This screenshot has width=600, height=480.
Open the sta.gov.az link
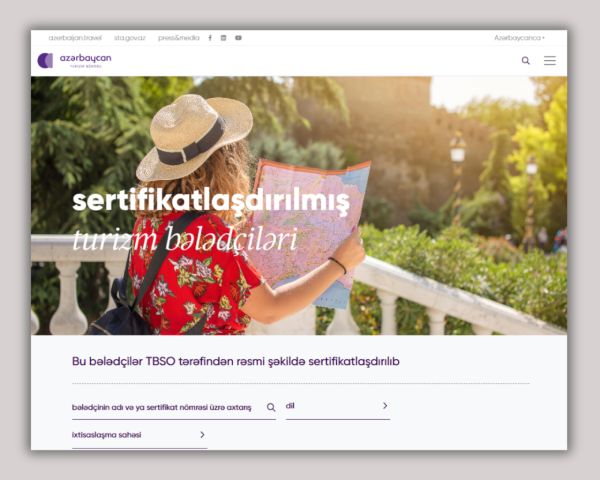(130, 38)
